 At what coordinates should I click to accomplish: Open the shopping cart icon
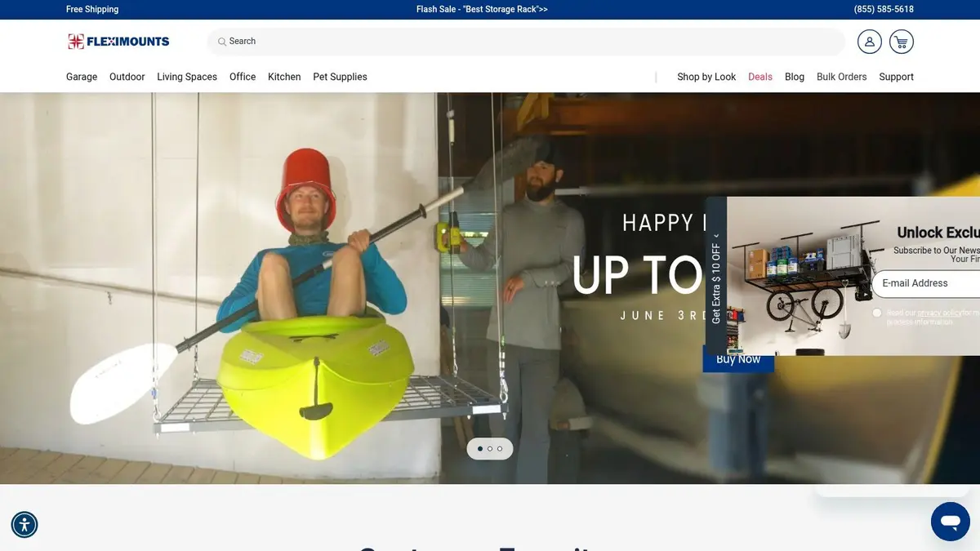coord(901,42)
